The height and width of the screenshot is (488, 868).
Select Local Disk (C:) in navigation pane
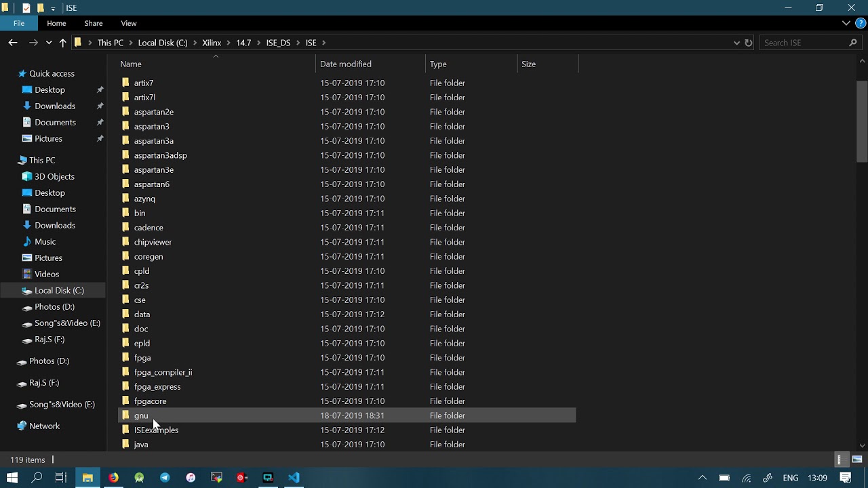tap(59, 290)
